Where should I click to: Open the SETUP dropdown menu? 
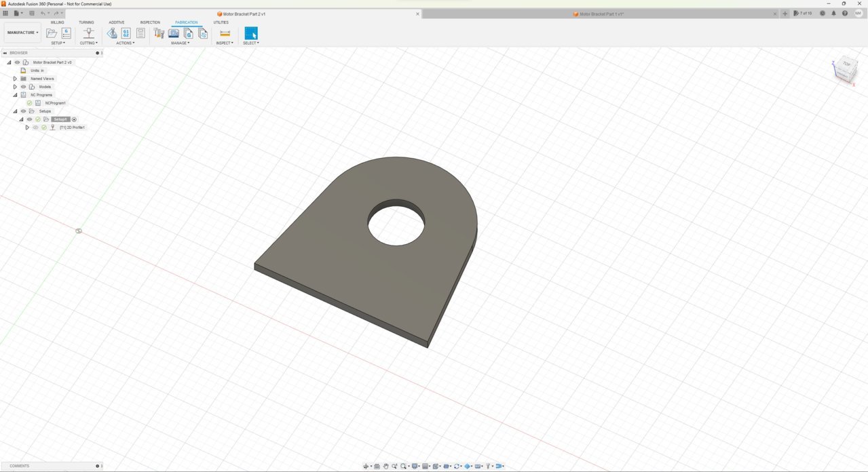[58, 43]
